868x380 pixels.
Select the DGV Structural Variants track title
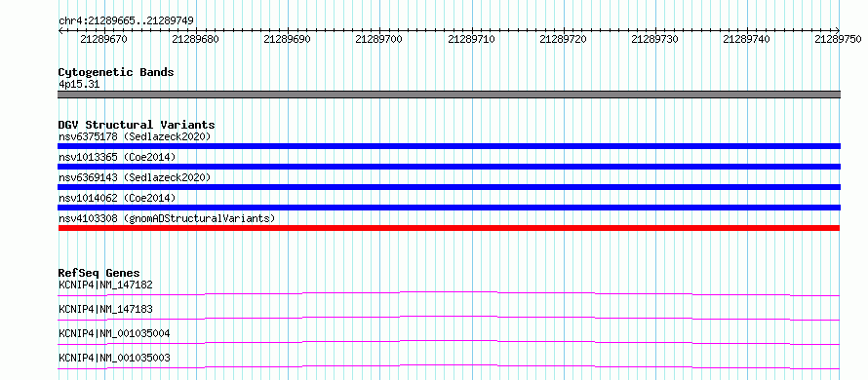pos(137,125)
